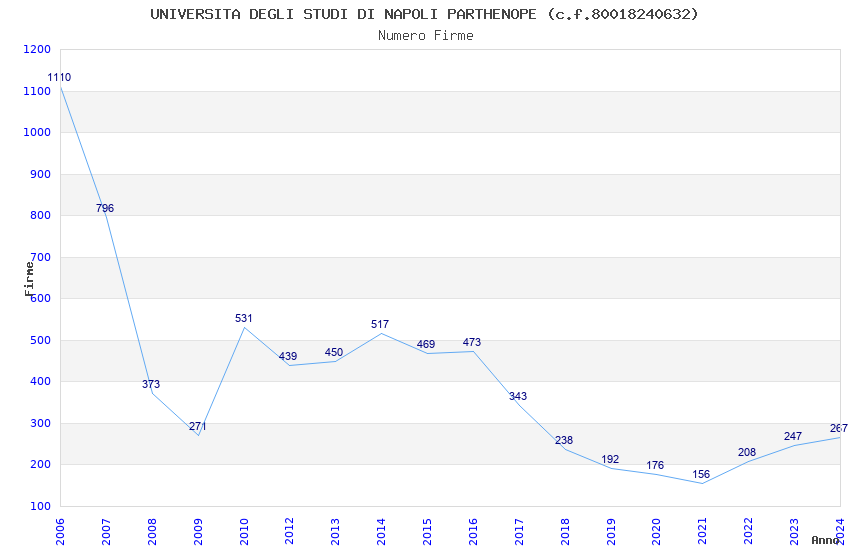850x550 pixels.
Task: Select the 238 data point label
Action: tap(564, 440)
